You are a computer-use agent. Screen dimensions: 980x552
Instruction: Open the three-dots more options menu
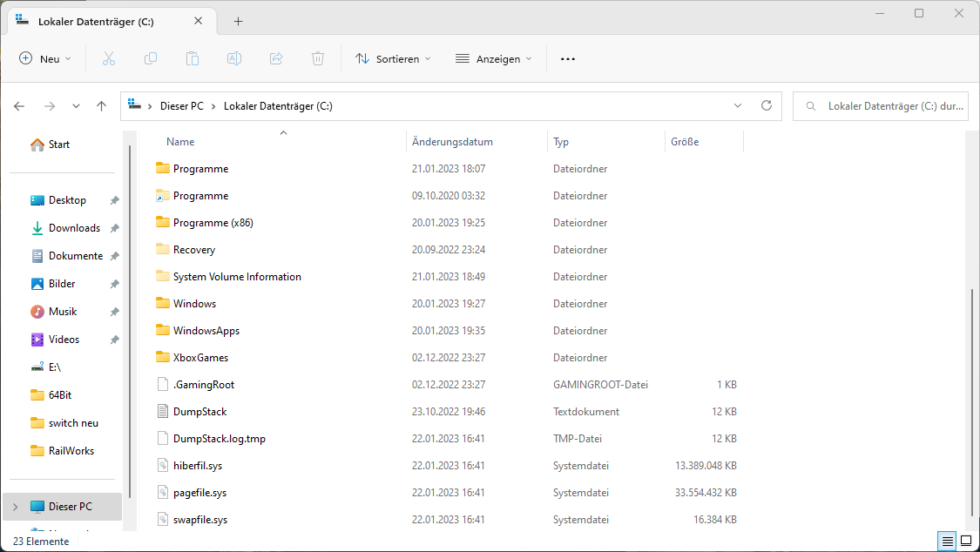coord(567,58)
